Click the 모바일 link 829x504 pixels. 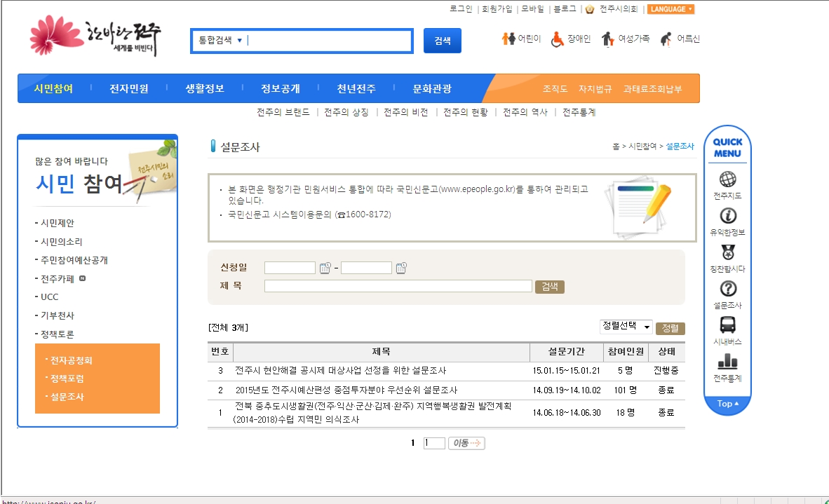click(x=532, y=9)
